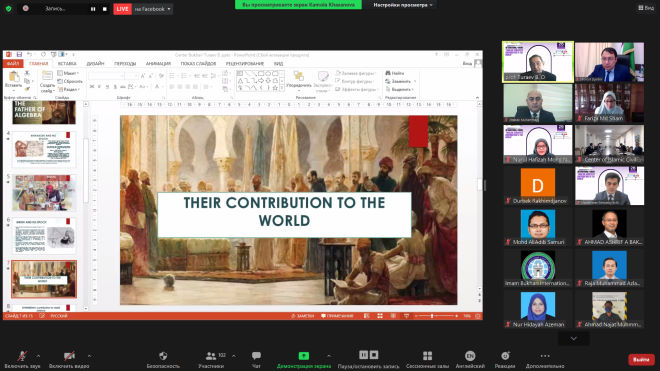The height and width of the screenshot is (371, 660).
Task: Select slide 5 thumbnail
Action: click(x=44, y=193)
